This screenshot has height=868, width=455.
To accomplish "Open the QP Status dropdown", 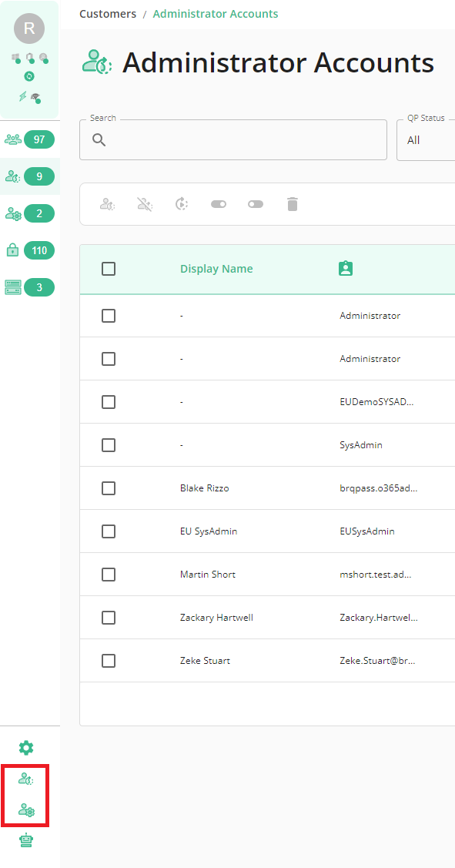I will tap(426, 140).
